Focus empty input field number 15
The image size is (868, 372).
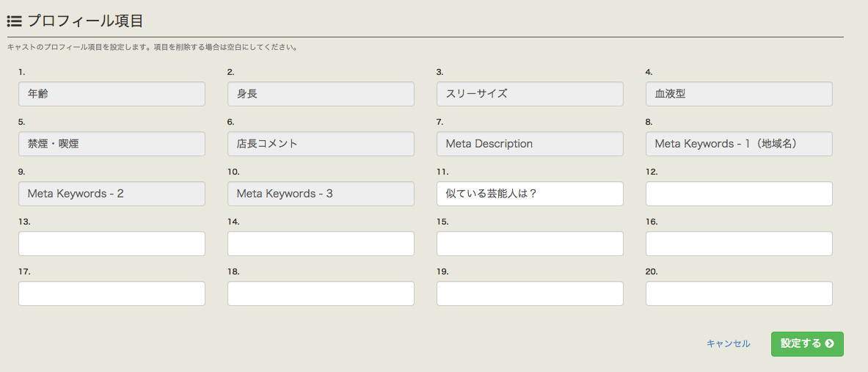530,244
